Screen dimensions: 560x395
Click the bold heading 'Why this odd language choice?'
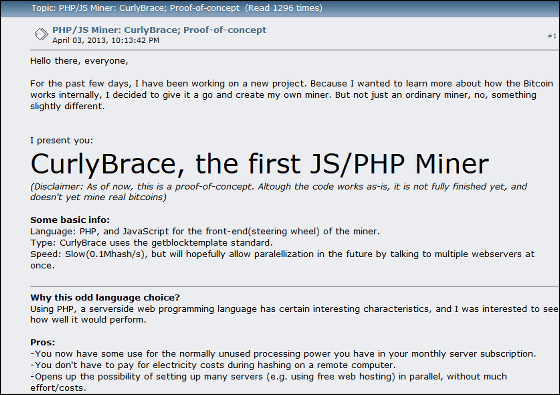pyautogui.click(x=105, y=298)
